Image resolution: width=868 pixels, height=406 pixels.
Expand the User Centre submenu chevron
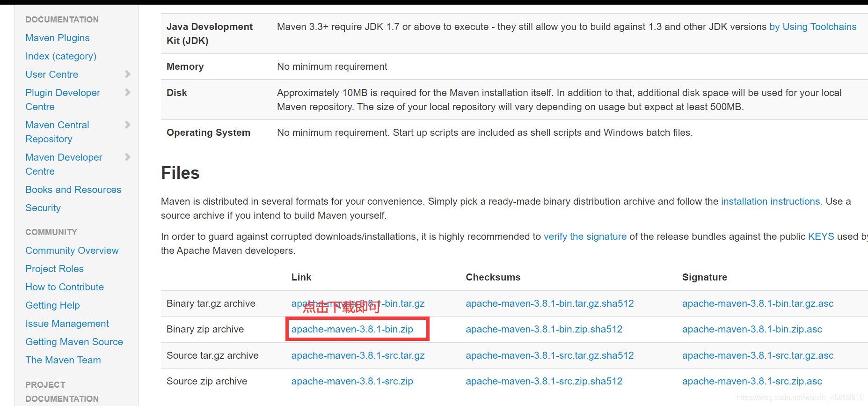(127, 74)
